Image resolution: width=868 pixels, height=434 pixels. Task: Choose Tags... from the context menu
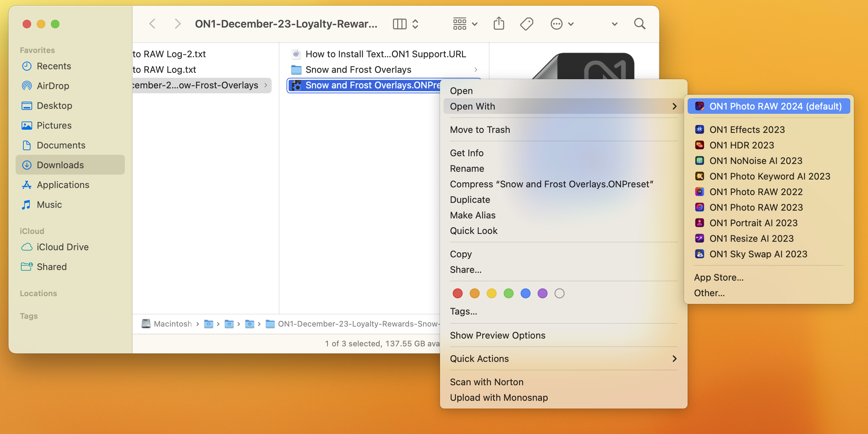563,311
